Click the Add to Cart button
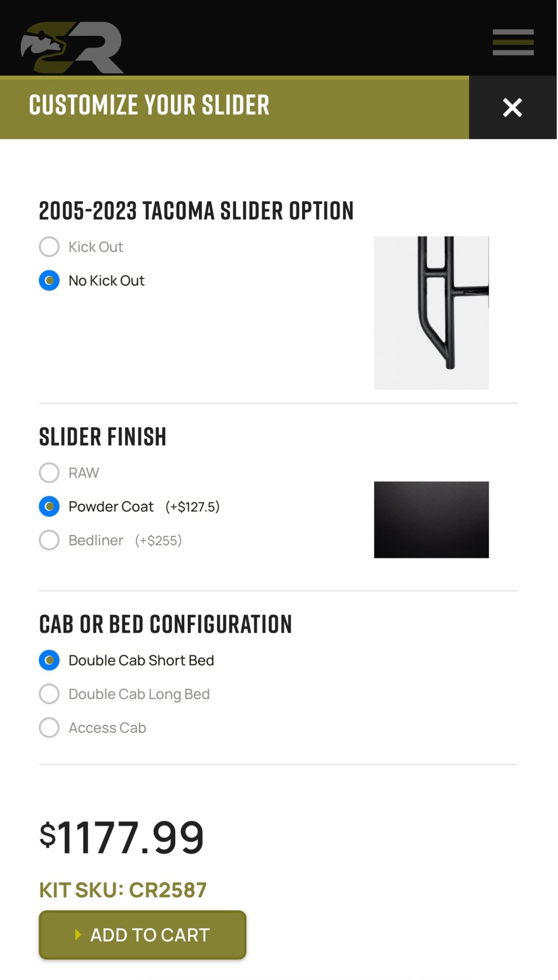558x980 pixels. (x=142, y=935)
